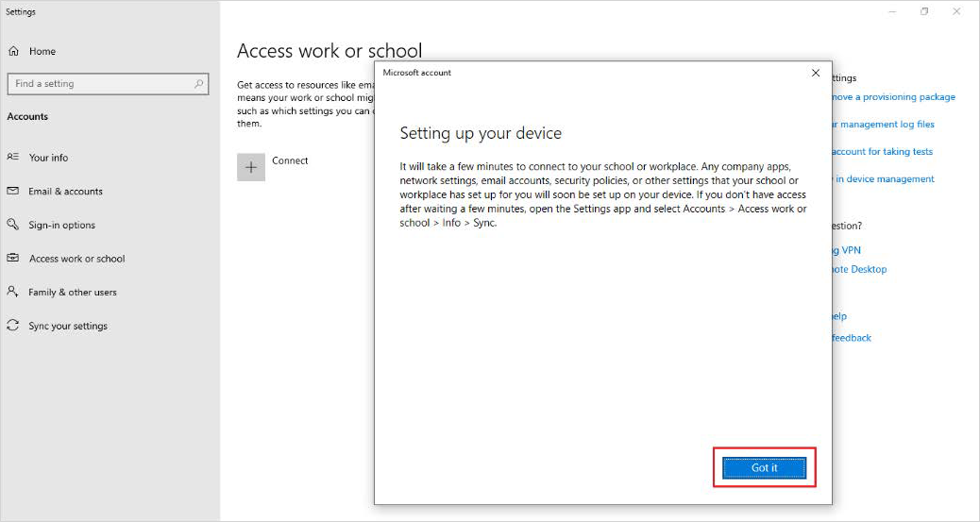Open the provisioning package link

coord(893,97)
